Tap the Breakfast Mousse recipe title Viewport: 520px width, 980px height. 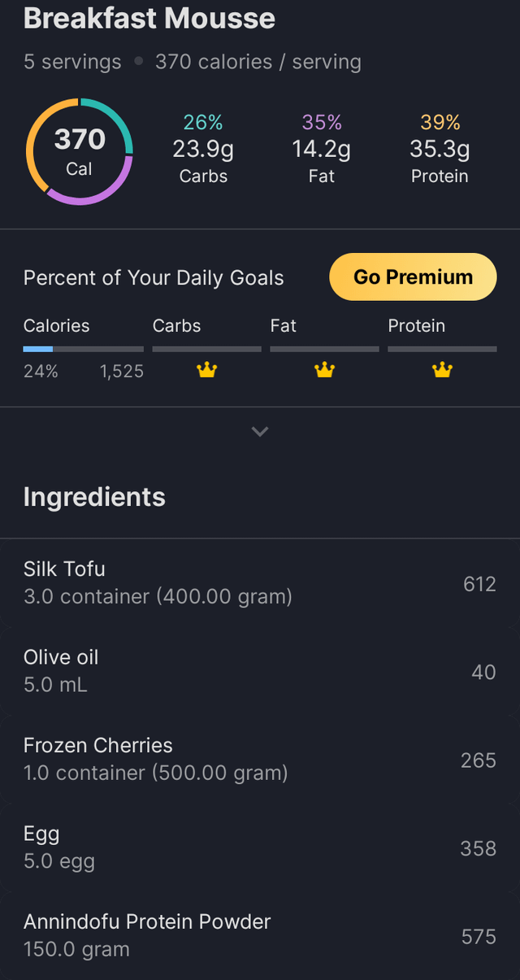149,19
